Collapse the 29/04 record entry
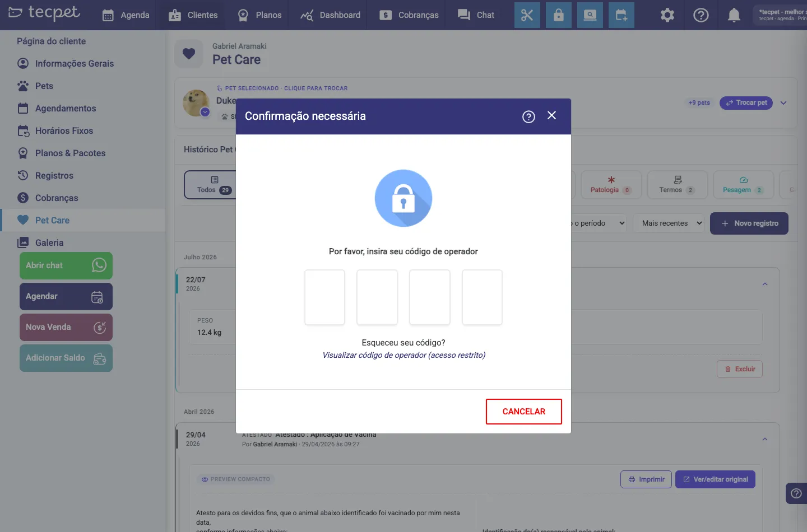 (x=765, y=440)
